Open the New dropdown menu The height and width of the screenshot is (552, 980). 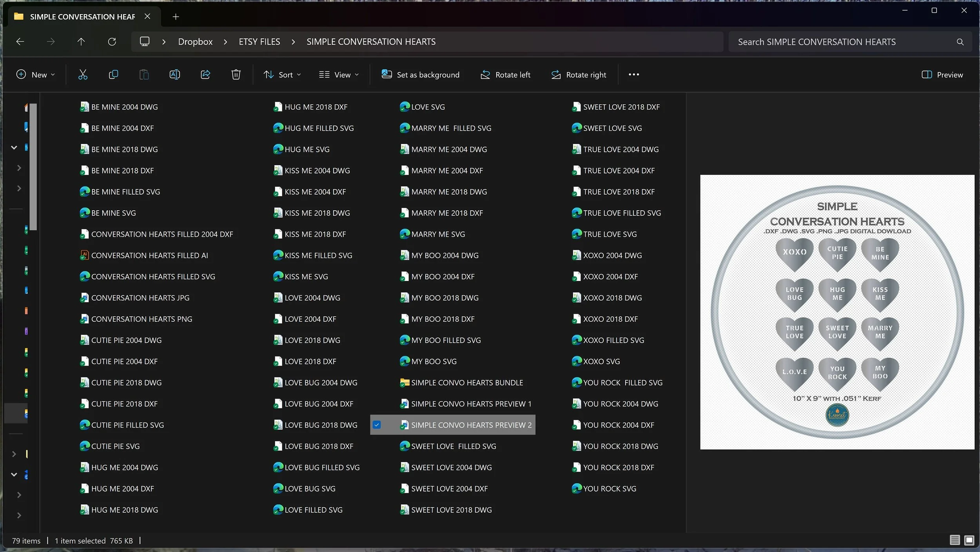(x=35, y=75)
